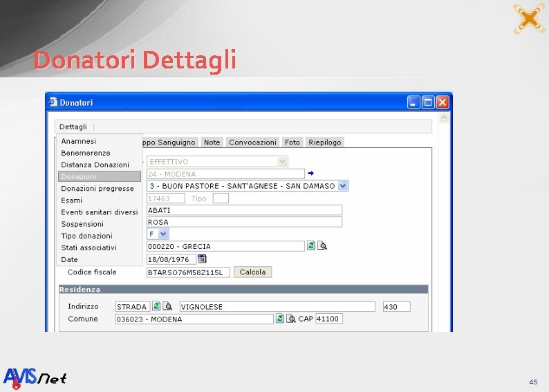549x392 pixels.
Task: Click the VIGNOLESE street name field
Action: (277, 306)
